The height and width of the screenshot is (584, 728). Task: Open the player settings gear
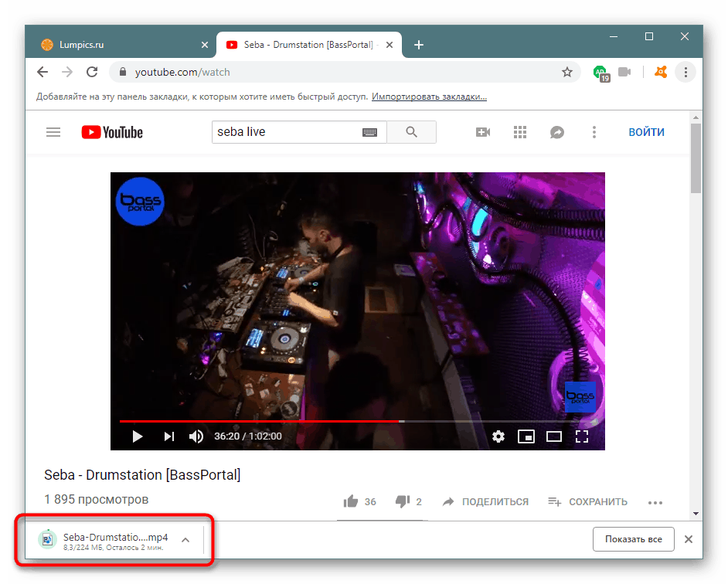coord(498,436)
